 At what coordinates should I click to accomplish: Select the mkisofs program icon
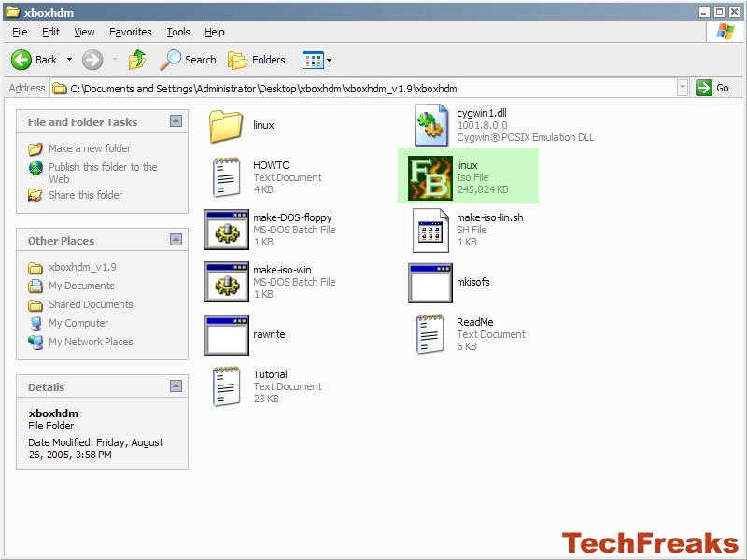pyautogui.click(x=430, y=283)
